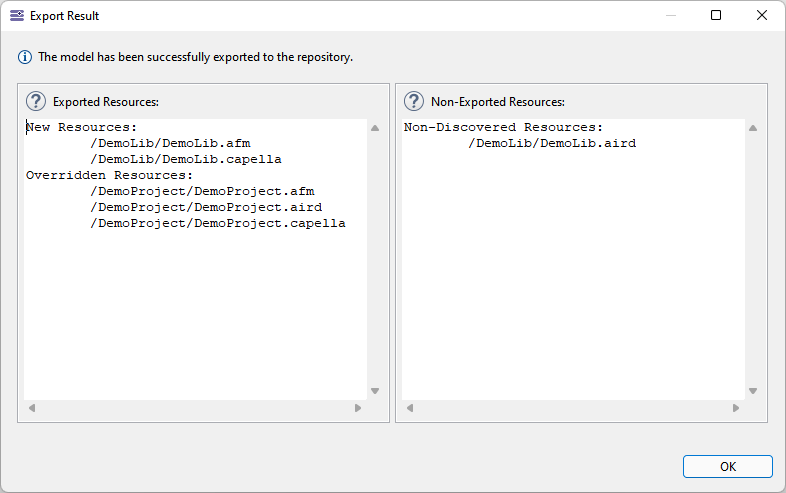
Task: Click /DemoLib/DemoLib.aird in the Non-Exported list
Action: pos(552,143)
